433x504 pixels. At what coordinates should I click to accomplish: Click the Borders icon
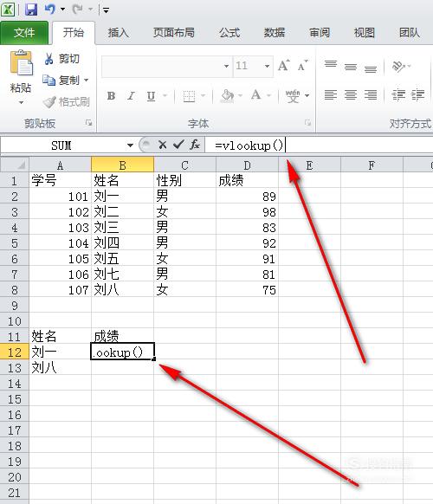click(x=189, y=96)
